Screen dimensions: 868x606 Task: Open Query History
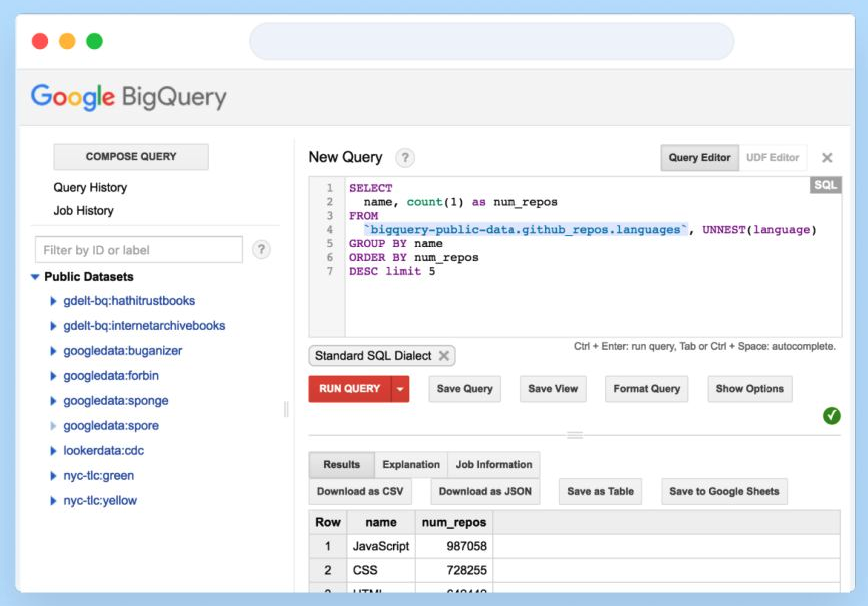(90, 188)
